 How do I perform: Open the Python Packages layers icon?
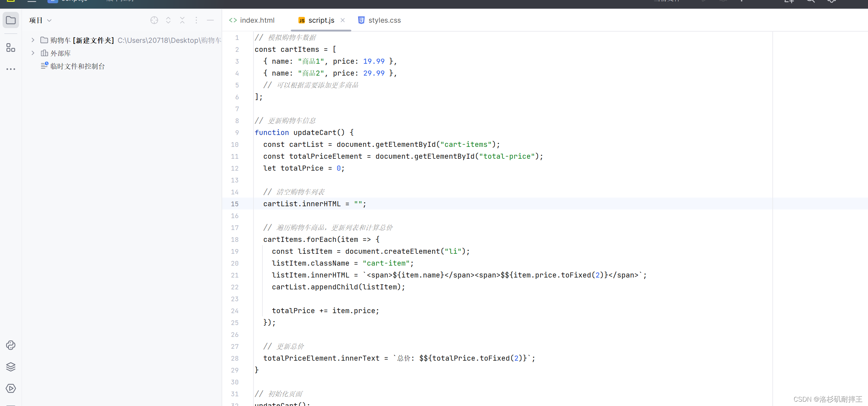coord(11,367)
